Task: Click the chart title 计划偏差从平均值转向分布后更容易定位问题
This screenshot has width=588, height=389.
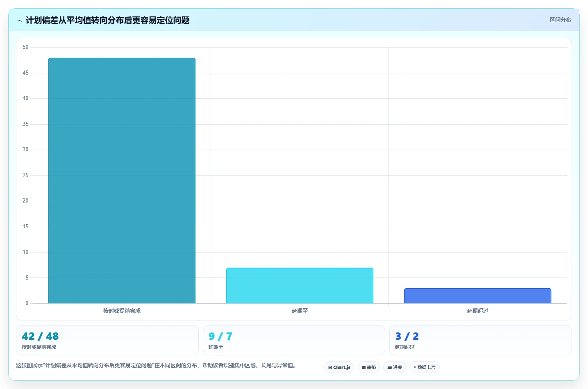Action: tap(107, 20)
